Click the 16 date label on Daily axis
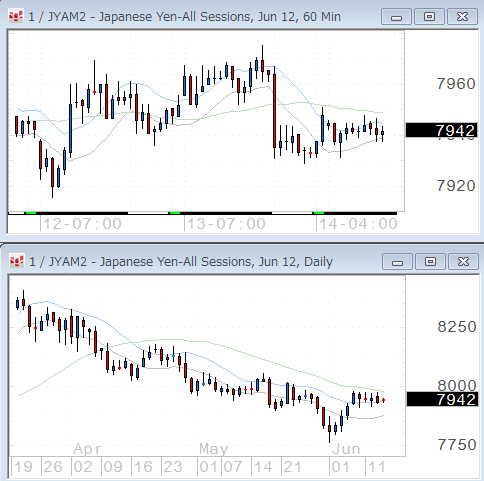484x481 pixels. [143, 467]
